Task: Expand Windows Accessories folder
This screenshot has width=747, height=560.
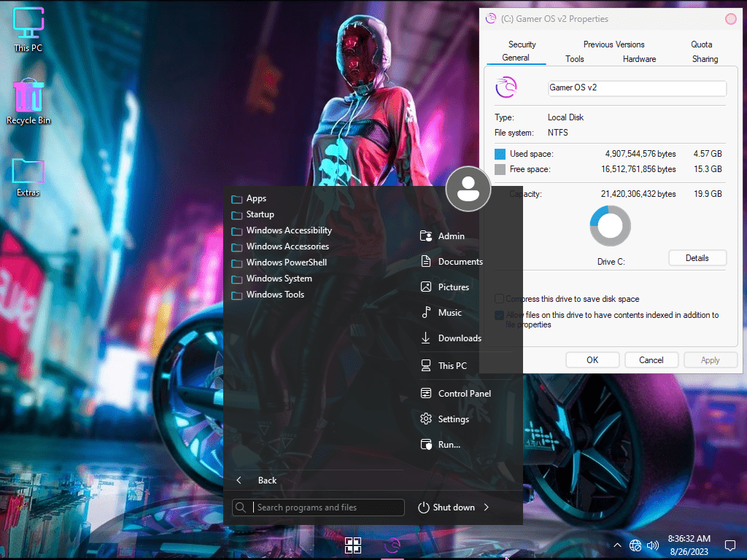Action: (x=281, y=246)
